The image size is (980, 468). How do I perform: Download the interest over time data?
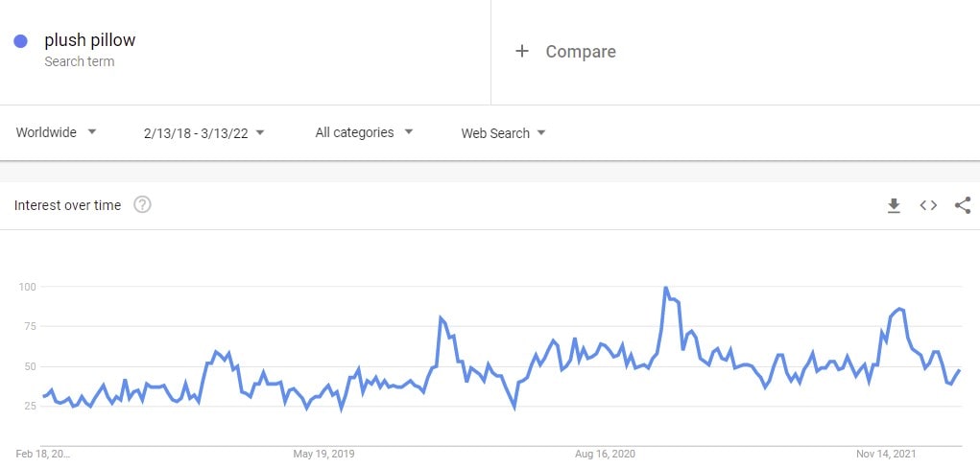tap(894, 205)
